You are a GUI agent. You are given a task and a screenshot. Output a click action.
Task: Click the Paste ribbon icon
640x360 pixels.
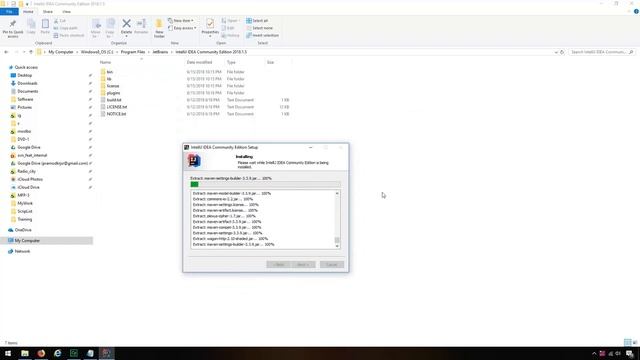click(x=45, y=27)
